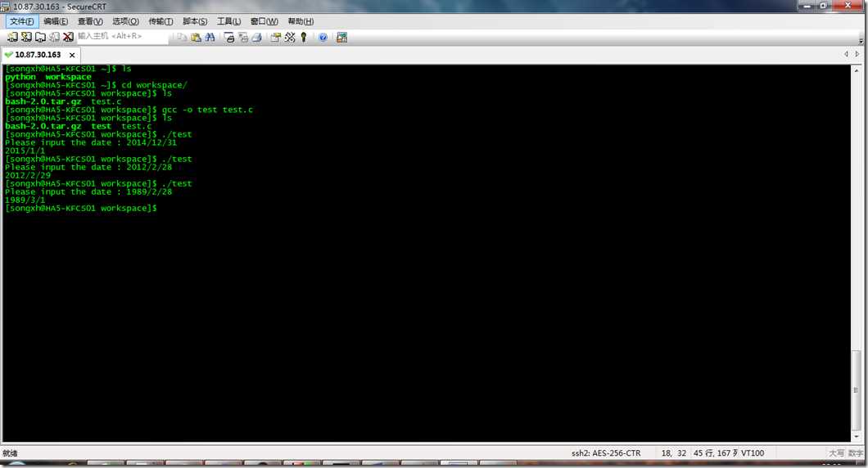This screenshot has height=468, width=868.
Task: Click the '2014/12/31' date input line
Action: 91,142
